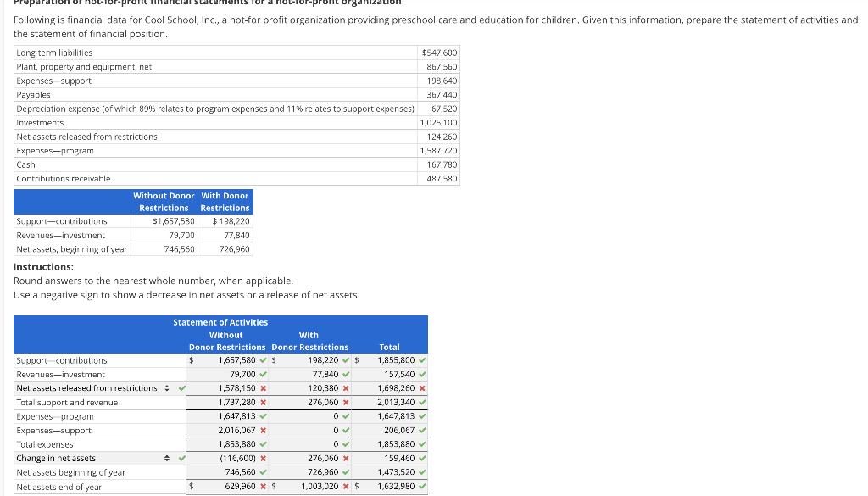The height and width of the screenshot is (496, 868).
Task: Click the green check beside the 'Change in net assets' dropdown
Action: 181,459
